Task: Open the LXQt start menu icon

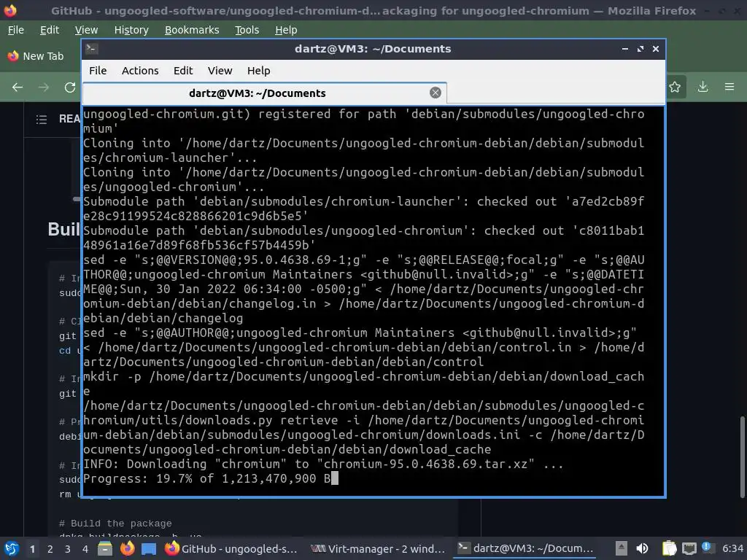Action: click(x=12, y=548)
